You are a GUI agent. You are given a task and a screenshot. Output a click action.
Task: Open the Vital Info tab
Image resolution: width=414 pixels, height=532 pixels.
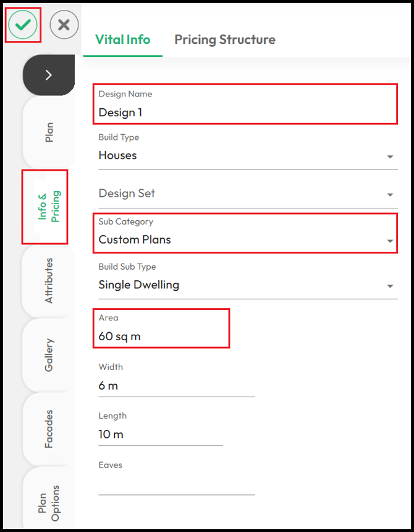[122, 40]
